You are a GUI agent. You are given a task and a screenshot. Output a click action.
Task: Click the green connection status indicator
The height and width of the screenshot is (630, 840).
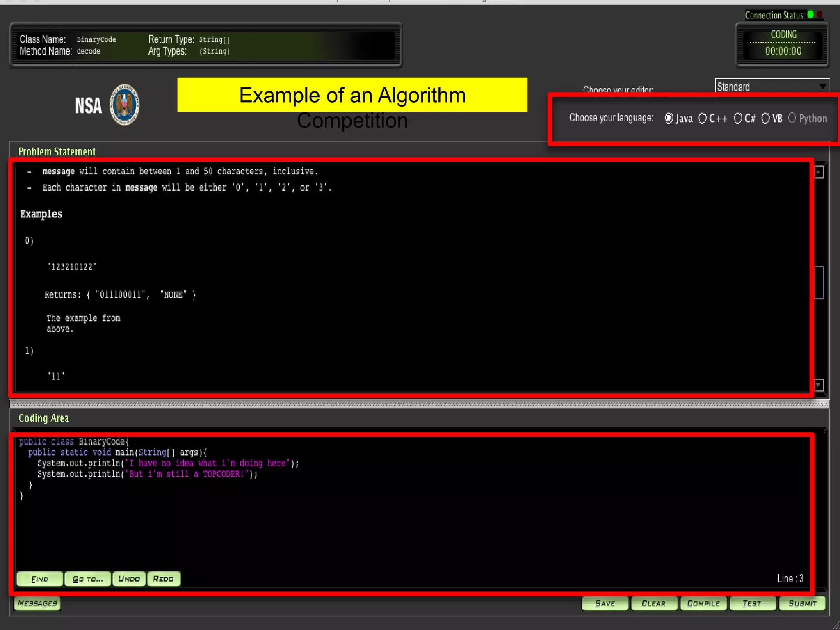[810, 15]
